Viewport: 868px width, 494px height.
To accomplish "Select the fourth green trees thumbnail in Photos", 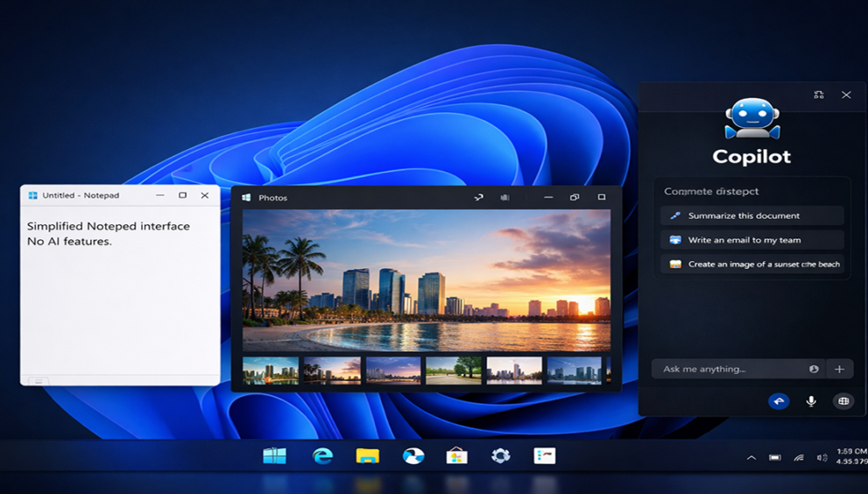I will [x=454, y=370].
